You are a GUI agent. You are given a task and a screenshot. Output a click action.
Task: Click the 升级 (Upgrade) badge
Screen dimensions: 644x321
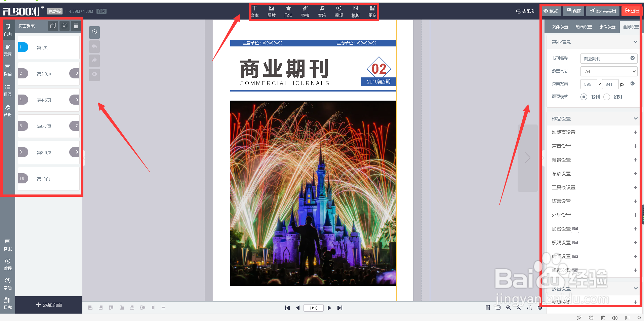101,11
